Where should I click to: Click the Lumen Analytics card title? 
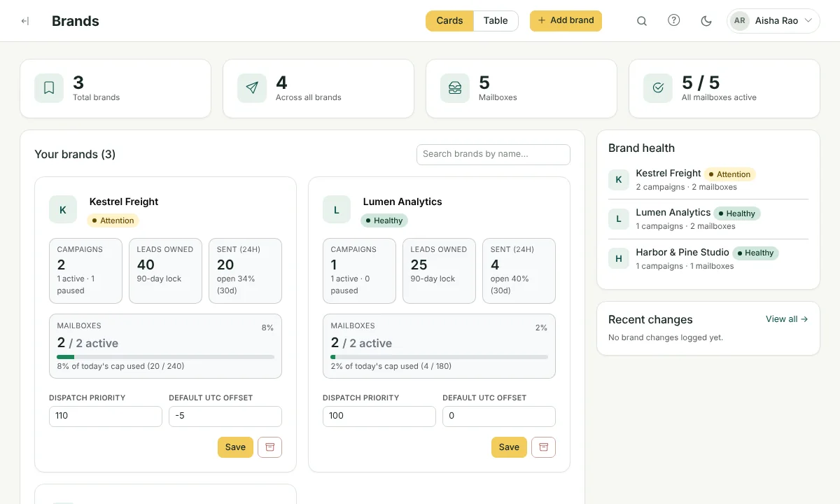pos(402,202)
